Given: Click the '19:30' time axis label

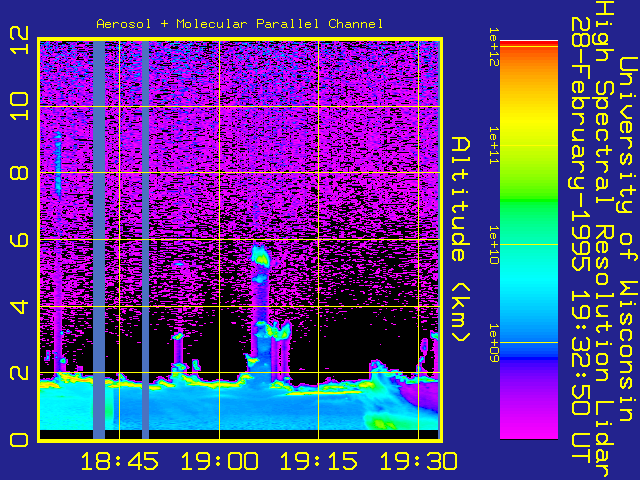Looking at the screenshot, I should pyautogui.click(x=419, y=461).
